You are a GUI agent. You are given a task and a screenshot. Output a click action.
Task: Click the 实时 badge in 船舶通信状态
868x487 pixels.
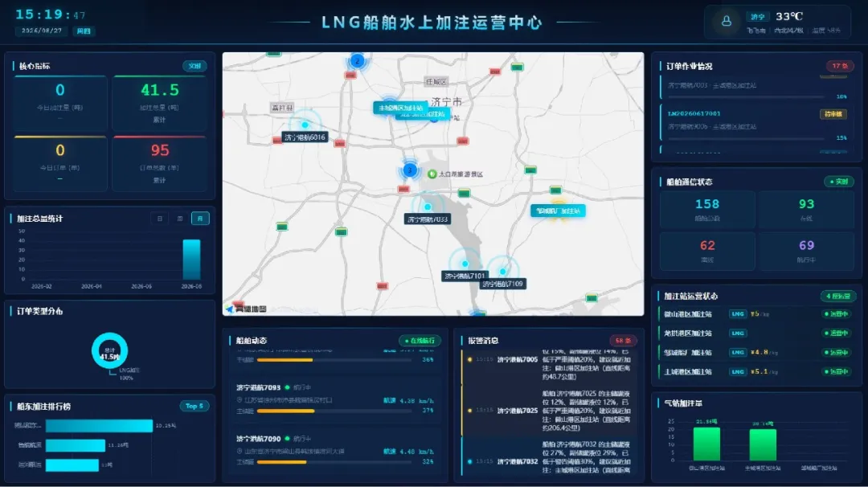pyautogui.click(x=838, y=182)
